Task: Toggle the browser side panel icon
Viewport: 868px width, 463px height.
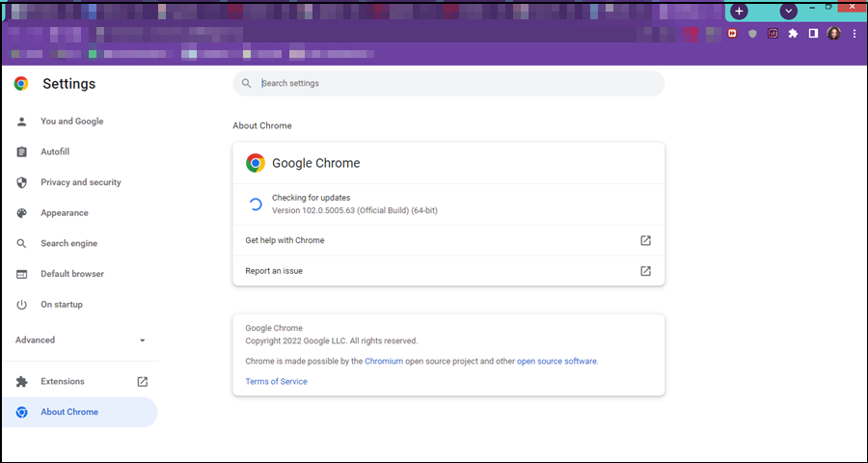Action: (x=813, y=33)
